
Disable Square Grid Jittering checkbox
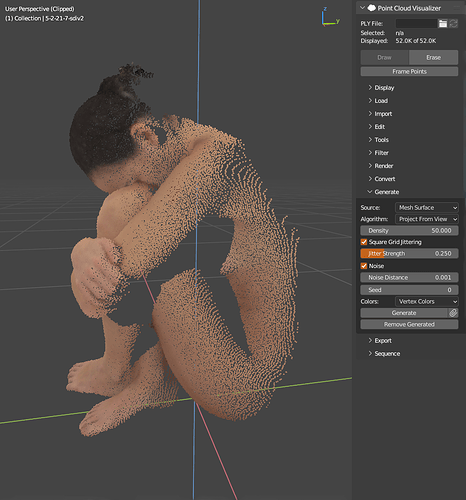click(364, 242)
